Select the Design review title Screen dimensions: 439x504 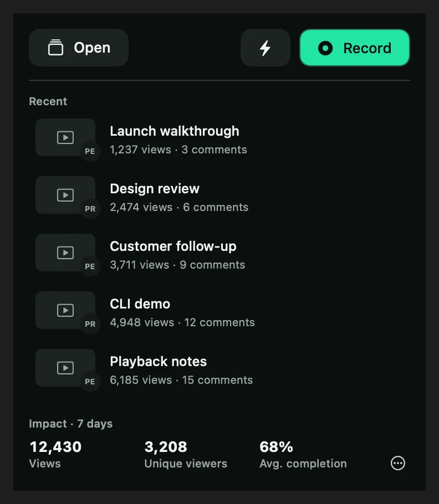click(155, 189)
